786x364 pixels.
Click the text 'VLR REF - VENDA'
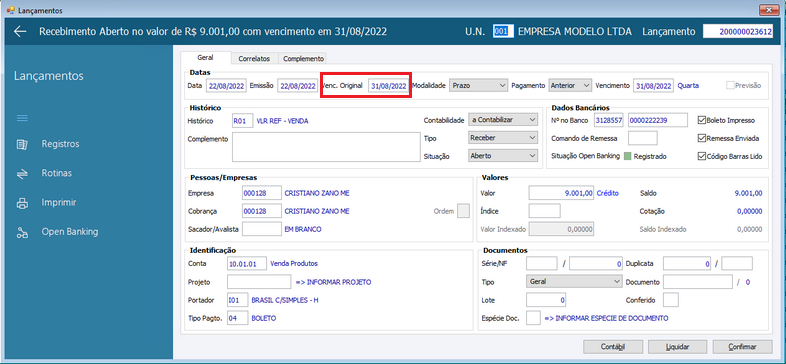click(282, 121)
